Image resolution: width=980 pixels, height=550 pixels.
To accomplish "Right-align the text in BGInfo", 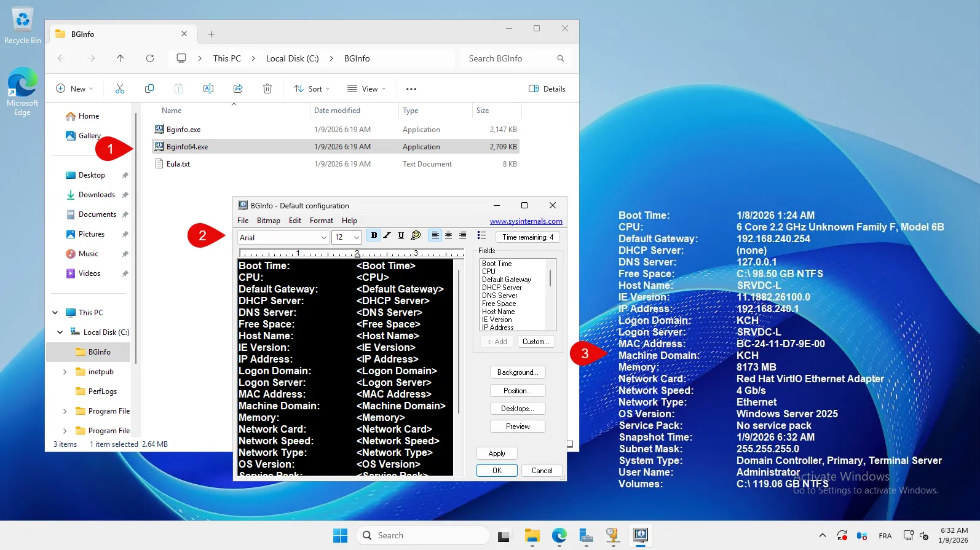I will (462, 236).
